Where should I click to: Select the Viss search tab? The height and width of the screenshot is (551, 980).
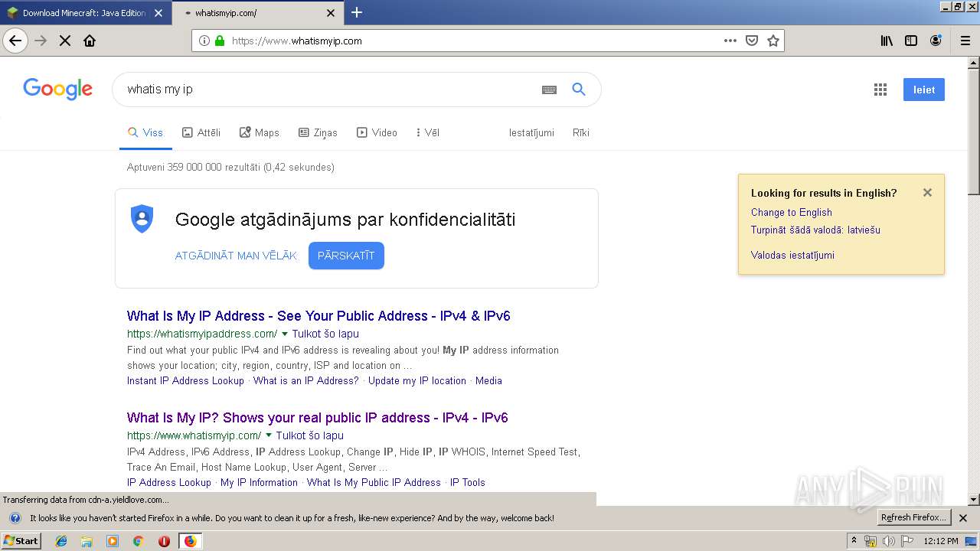click(x=145, y=132)
